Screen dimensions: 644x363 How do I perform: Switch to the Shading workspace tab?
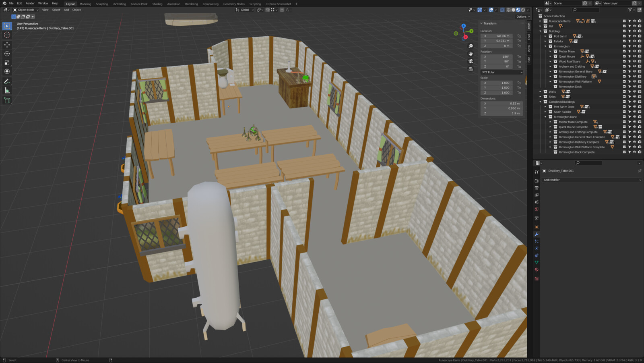(157, 4)
